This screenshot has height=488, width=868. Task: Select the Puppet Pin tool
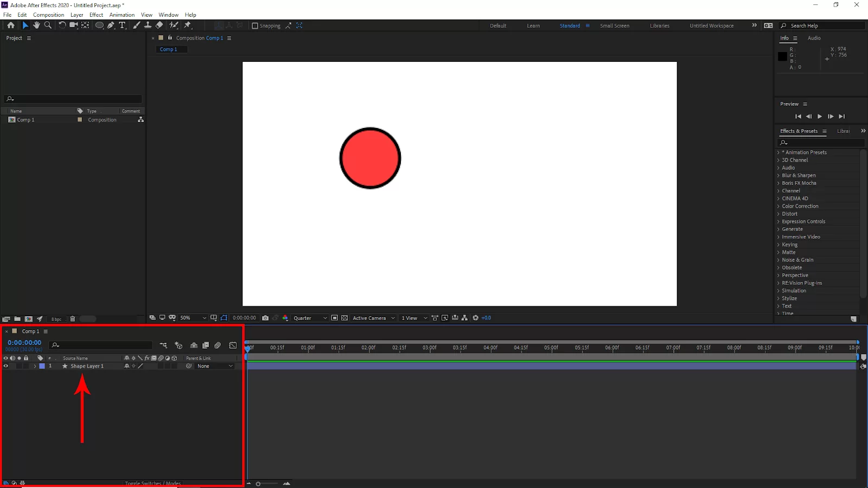188,25
